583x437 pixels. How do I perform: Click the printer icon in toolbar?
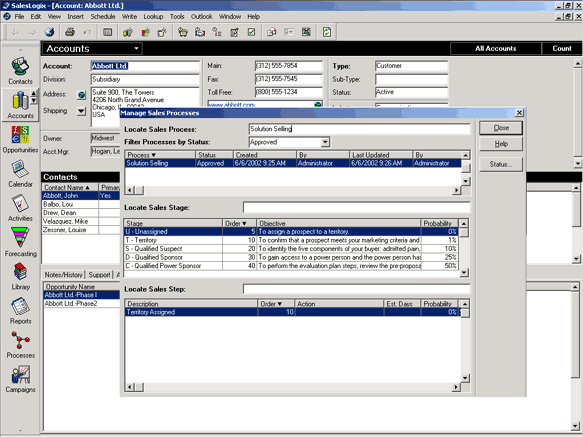coord(70,32)
